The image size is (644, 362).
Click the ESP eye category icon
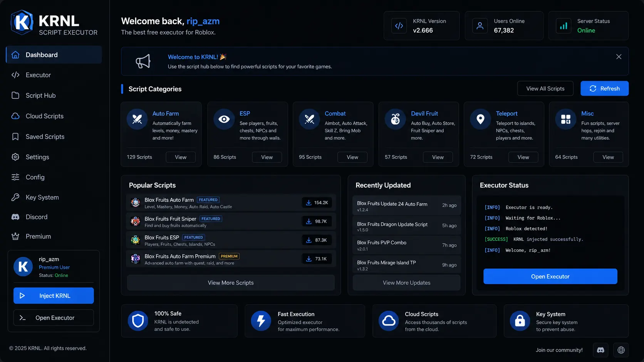click(224, 119)
